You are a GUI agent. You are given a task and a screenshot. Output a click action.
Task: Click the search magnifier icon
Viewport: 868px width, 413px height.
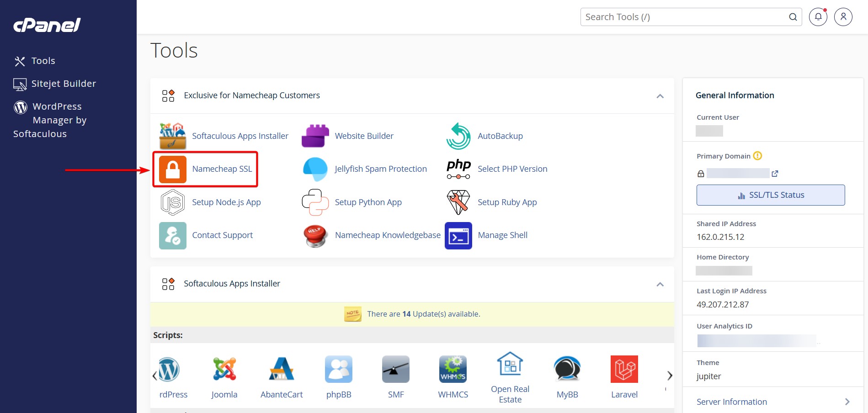pos(793,17)
